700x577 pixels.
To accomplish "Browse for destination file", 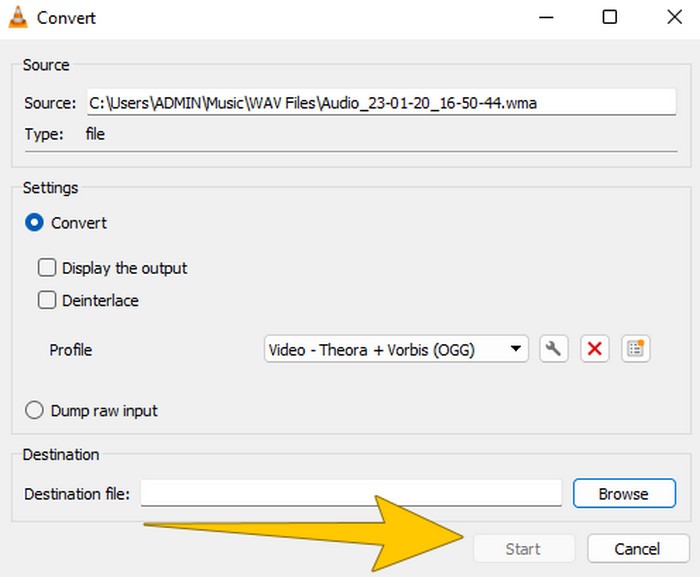I will [x=625, y=493].
